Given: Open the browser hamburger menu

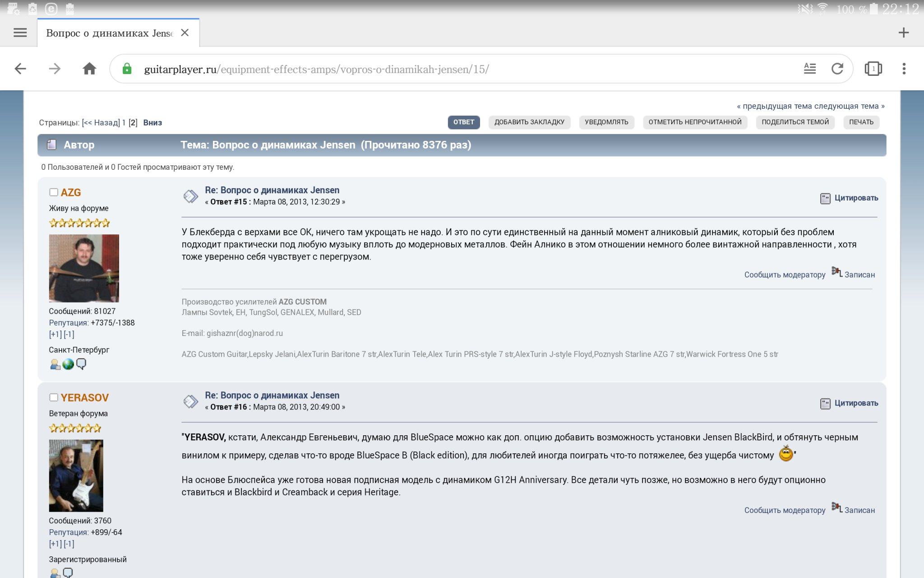Looking at the screenshot, I should (x=20, y=33).
